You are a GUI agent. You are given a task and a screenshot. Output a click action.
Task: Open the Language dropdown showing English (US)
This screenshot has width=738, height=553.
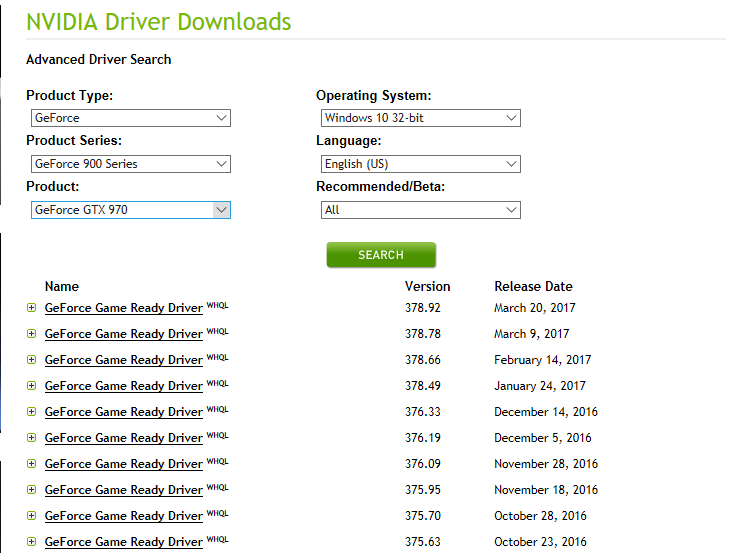click(x=421, y=164)
